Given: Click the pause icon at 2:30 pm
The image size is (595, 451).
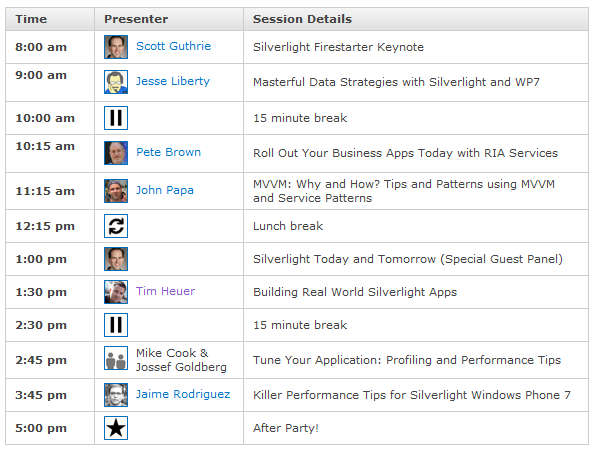Looking at the screenshot, I should 116,325.
